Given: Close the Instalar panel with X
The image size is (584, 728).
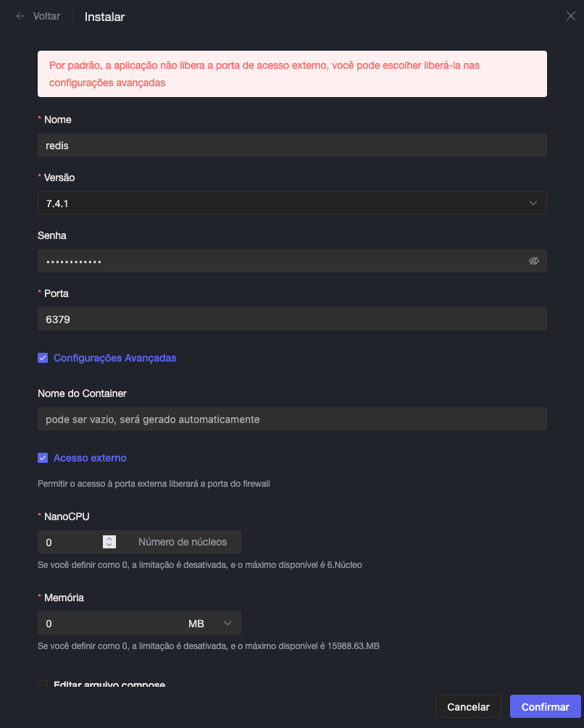Looking at the screenshot, I should 571,16.
